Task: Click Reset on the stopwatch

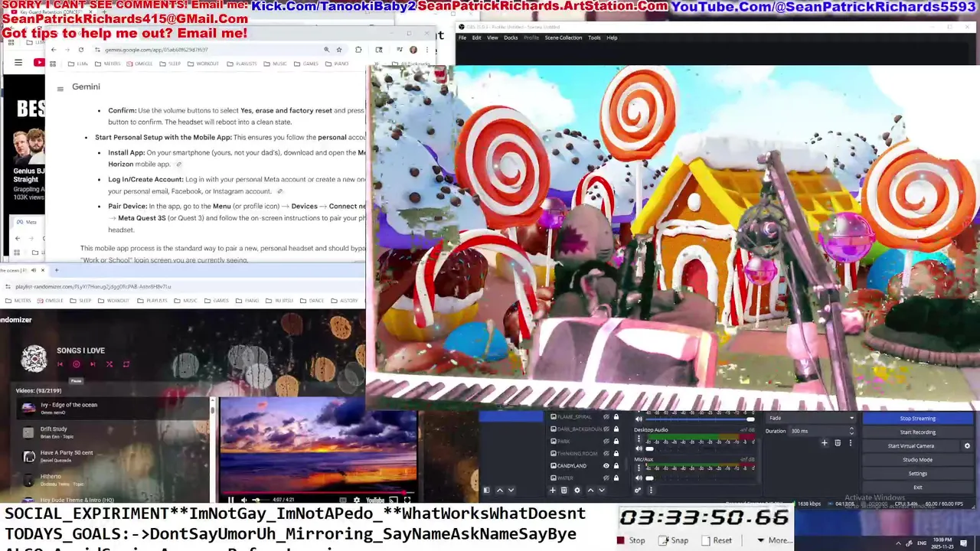Action: pyautogui.click(x=717, y=540)
